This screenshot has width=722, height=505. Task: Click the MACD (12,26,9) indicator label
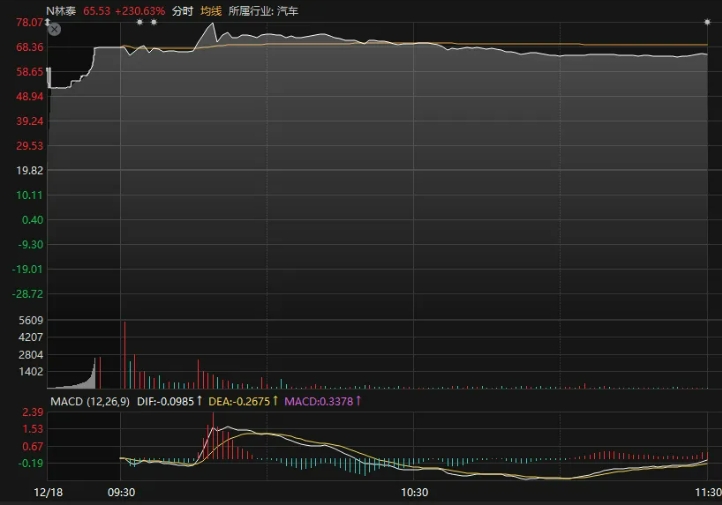90,401
